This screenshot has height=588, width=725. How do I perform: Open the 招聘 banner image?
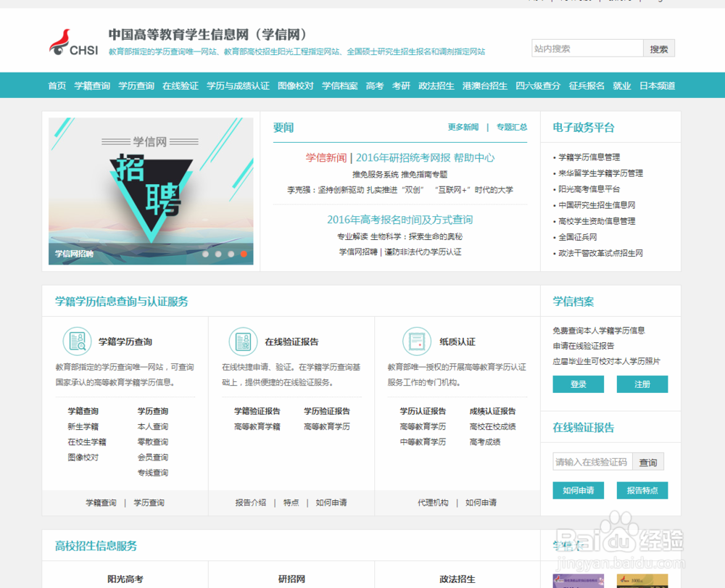coord(151,191)
